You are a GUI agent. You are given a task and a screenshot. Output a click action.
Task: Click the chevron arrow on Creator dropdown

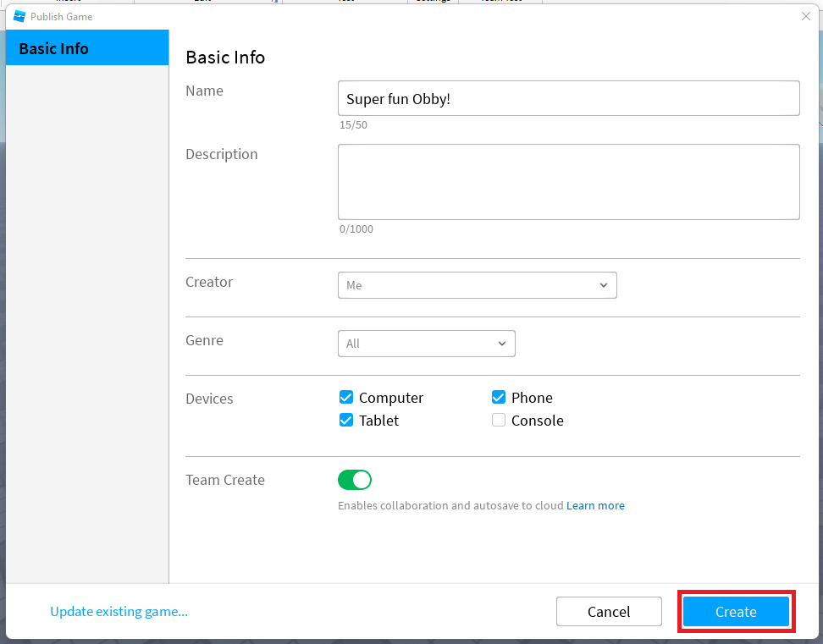(x=603, y=285)
